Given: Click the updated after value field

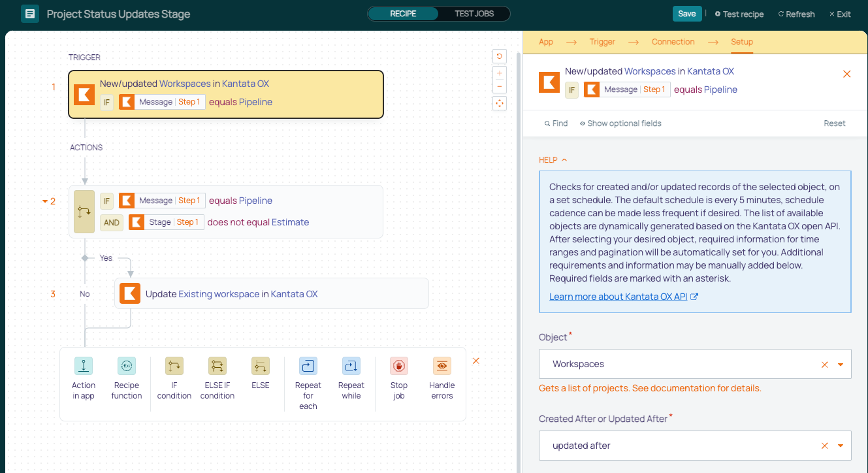Looking at the screenshot, I should (x=695, y=446).
